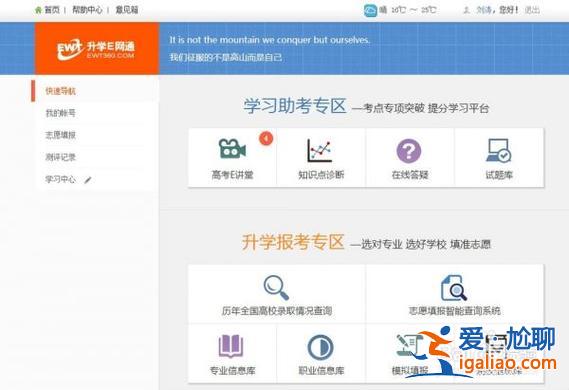Open the 试题库 computer icon
This screenshot has width=569, height=390.
(499, 150)
